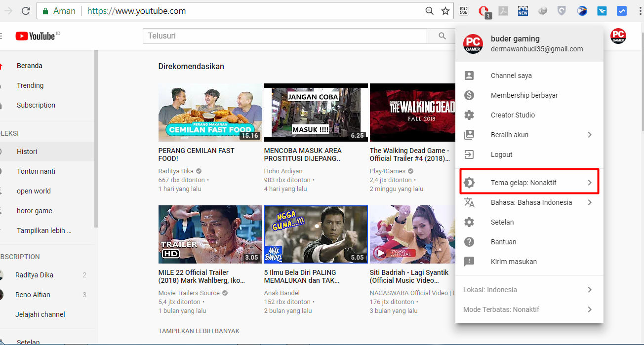Viewport: 644px width, 345px height.
Task: Open Reno Alfian subscription channel
Action: pyautogui.click(x=47, y=295)
